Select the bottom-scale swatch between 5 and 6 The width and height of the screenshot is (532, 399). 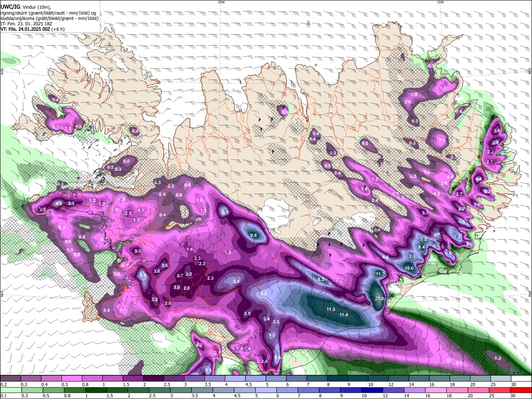[x=266, y=390]
